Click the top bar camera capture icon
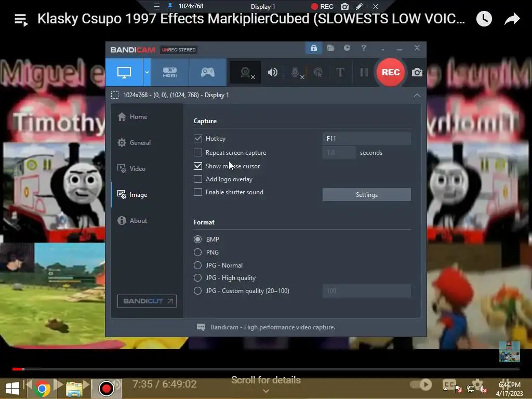 344,6
